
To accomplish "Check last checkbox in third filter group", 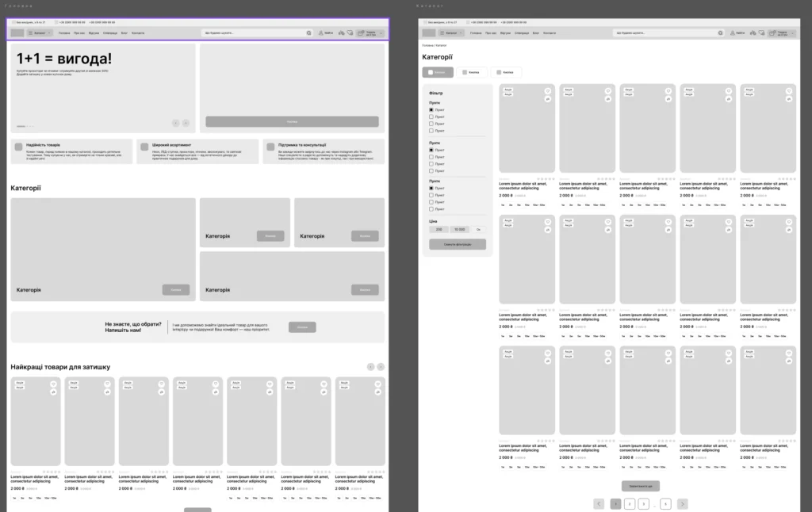I will 431,208.
